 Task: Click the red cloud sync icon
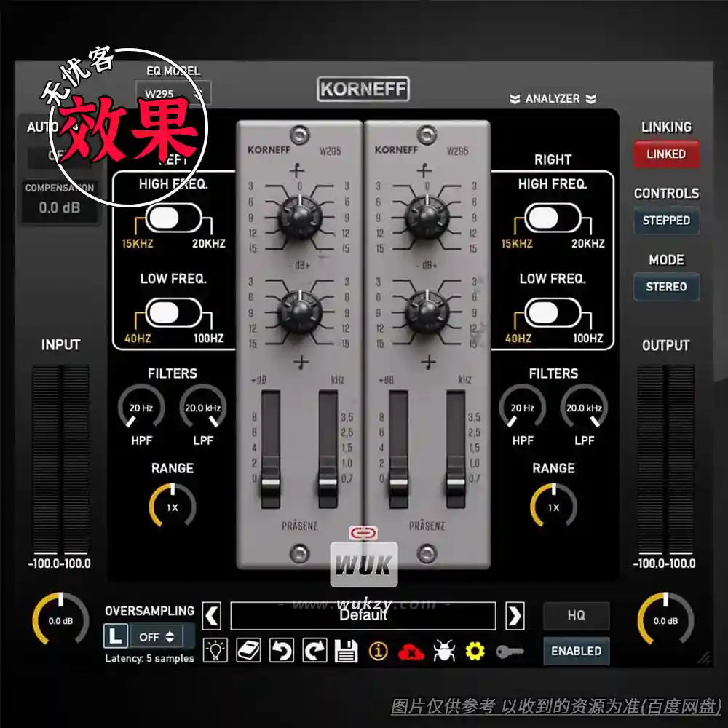pyautogui.click(x=411, y=650)
